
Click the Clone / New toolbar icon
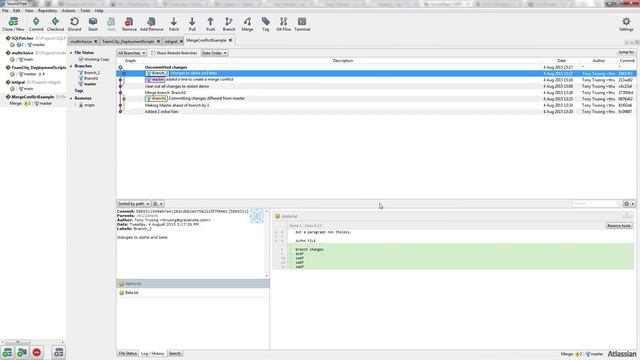coord(13,24)
